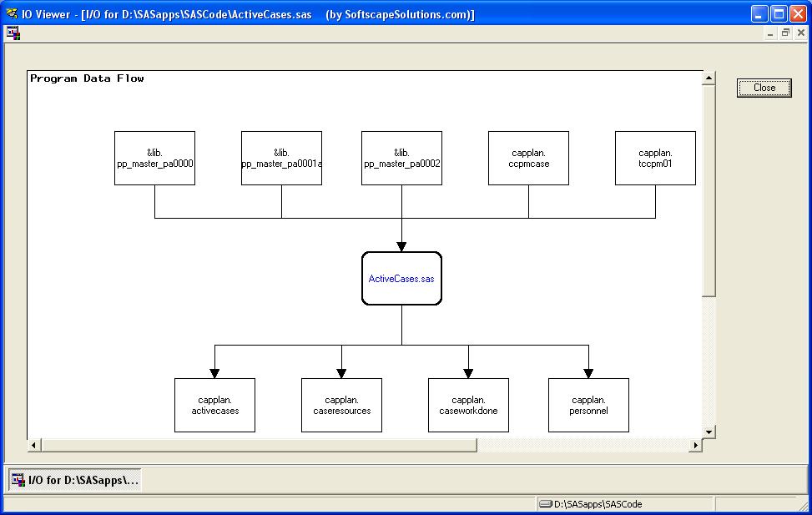
Task: Click the vertical scrollbar down arrow
Action: pyautogui.click(x=709, y=432)
